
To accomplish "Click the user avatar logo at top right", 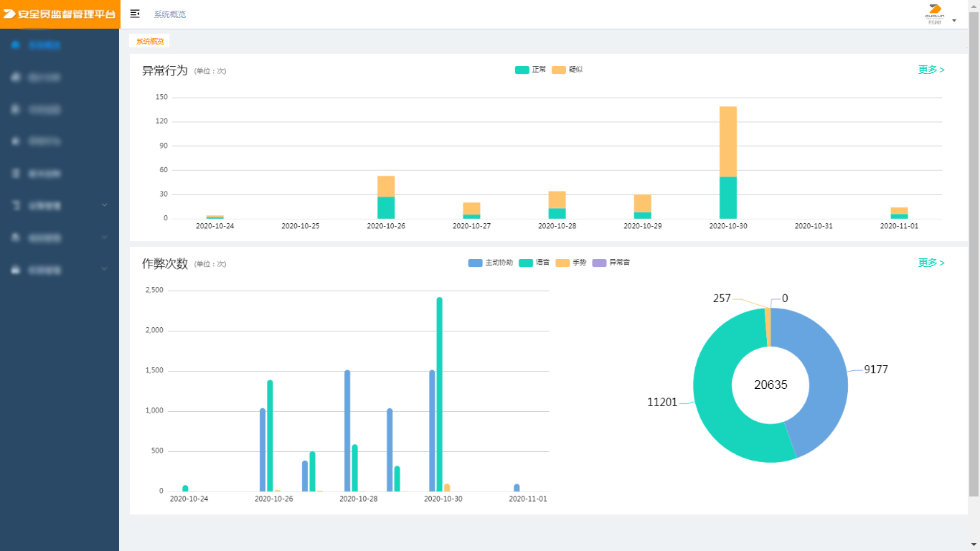I will click(934, 14).
